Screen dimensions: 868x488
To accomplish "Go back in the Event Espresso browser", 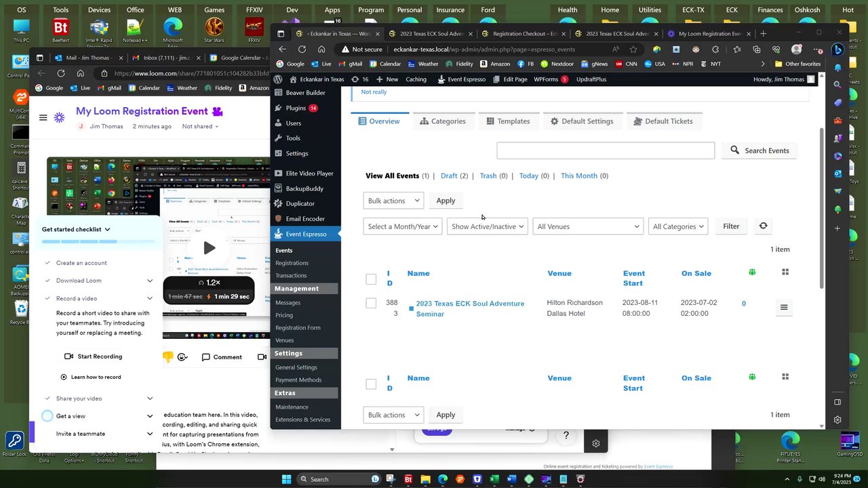I will [x=283, y=49].
